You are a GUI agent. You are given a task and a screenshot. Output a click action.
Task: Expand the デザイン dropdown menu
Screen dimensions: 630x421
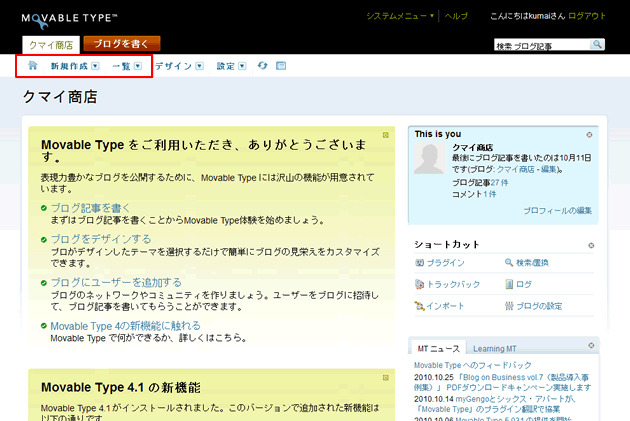[199, 66]
